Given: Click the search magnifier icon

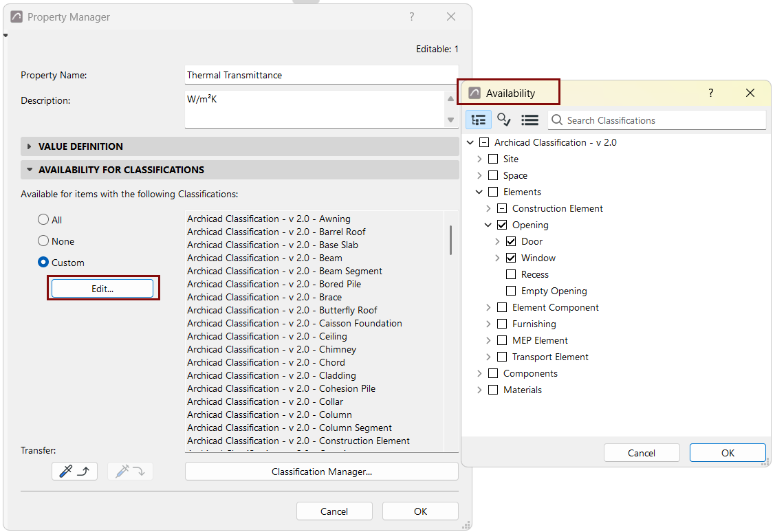Looking at the screenshot, I should click(557, 120).
